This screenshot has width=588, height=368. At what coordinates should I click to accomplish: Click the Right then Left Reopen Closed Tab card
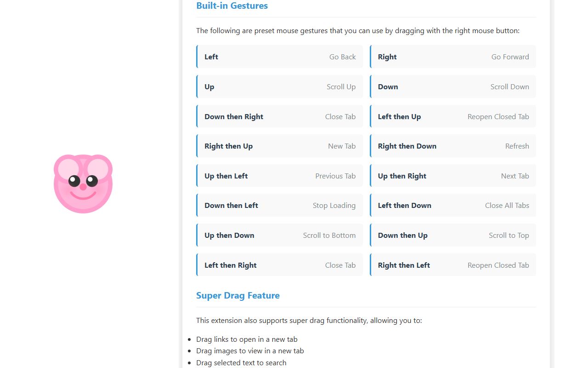(x=453, y=265)
